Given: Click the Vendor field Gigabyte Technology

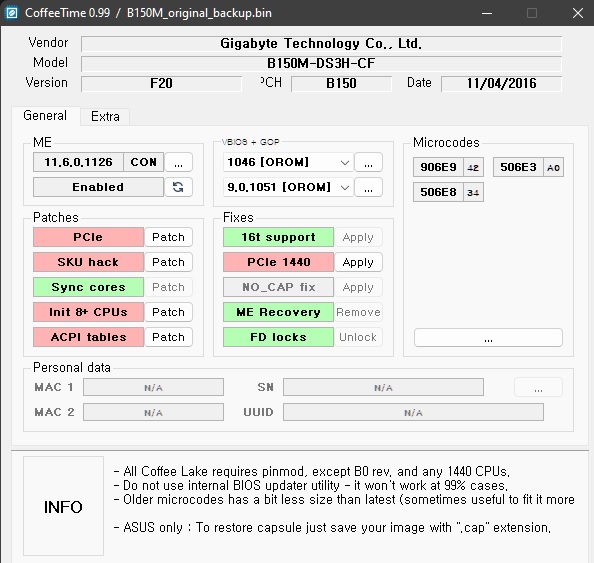Looking at the screenshot, I should click(x=321, y=44).
